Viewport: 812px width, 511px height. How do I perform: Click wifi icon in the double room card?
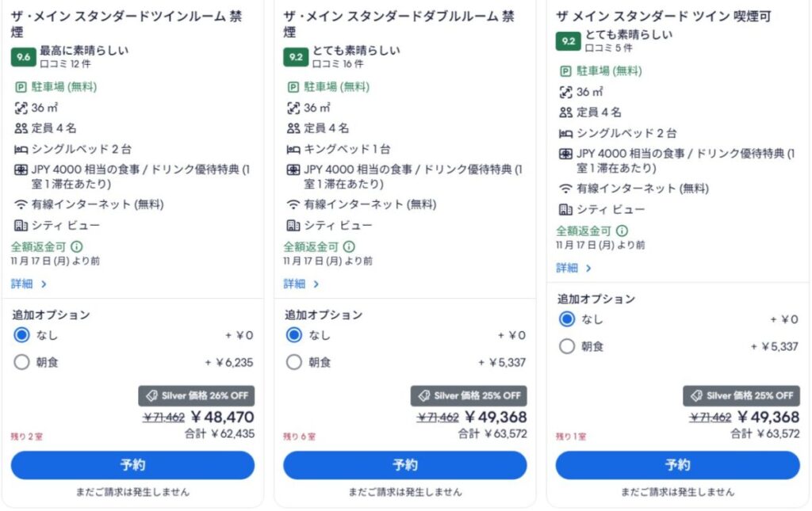pos(293,204)
